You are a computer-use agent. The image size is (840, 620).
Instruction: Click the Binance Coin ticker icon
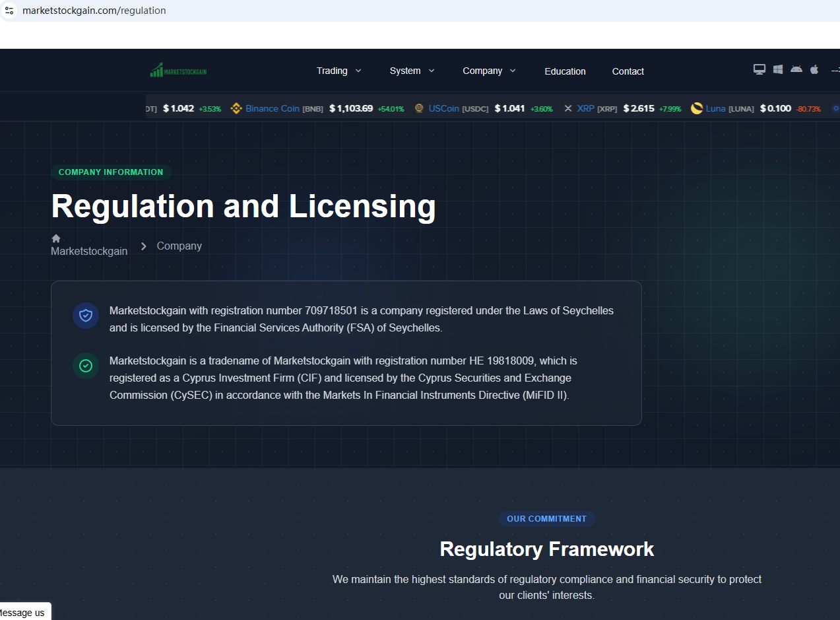(236, 108)
